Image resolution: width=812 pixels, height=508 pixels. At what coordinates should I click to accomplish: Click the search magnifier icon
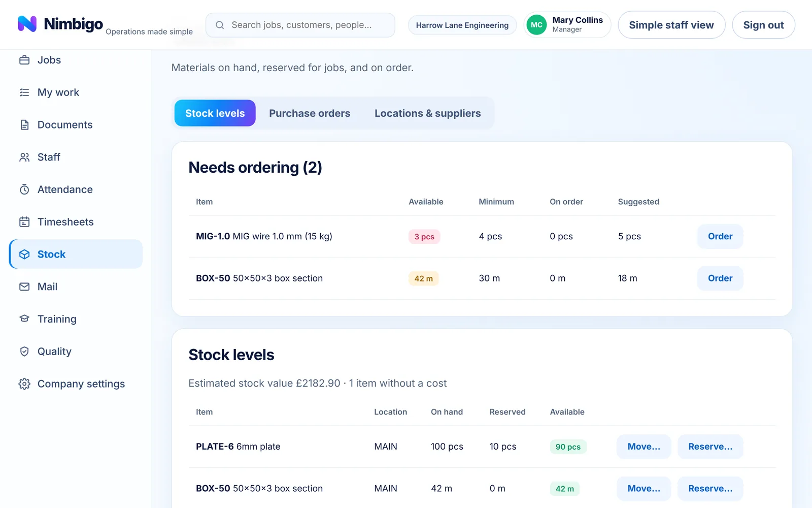pyautogui.click(x=220, y=25)
